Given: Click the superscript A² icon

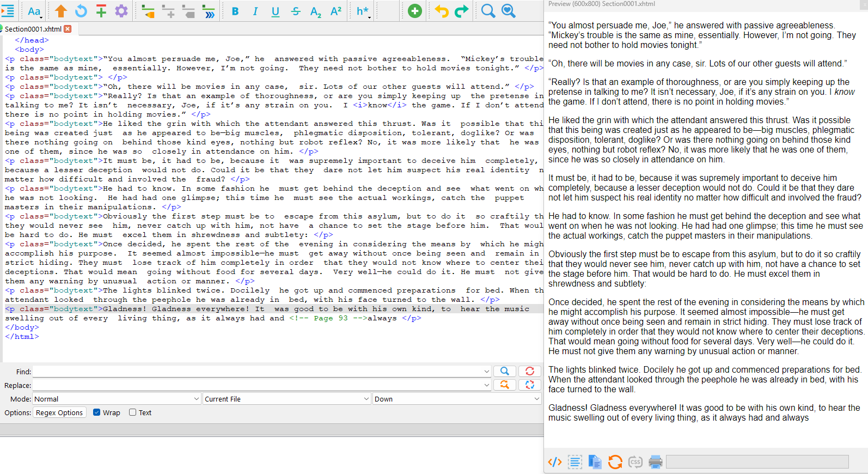Looking at the screenshot, I should [x=336, y=11].
